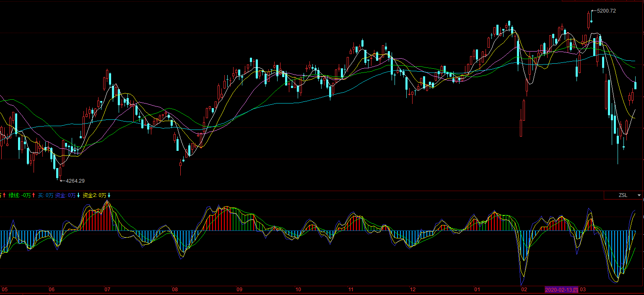The width and height of the screenshot is (644, 295).
Task: Click month label 10 on time axis
Action: pos(298,290)
